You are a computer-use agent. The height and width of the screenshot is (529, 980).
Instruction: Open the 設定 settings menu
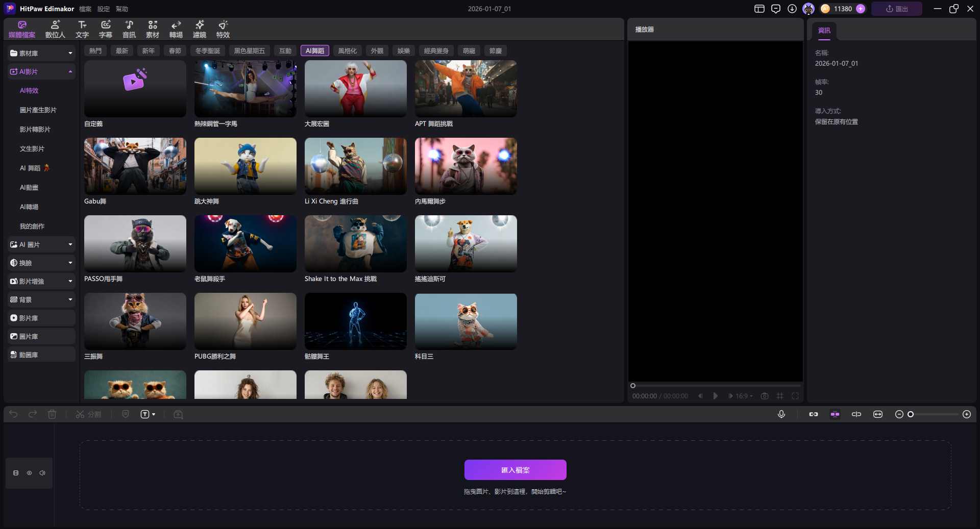104,9
